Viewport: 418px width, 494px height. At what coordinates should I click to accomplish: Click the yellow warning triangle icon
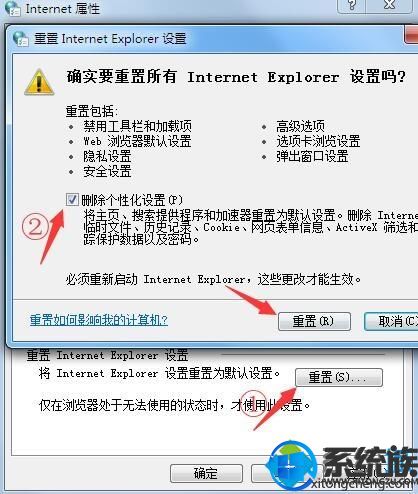tap(39, 82)
